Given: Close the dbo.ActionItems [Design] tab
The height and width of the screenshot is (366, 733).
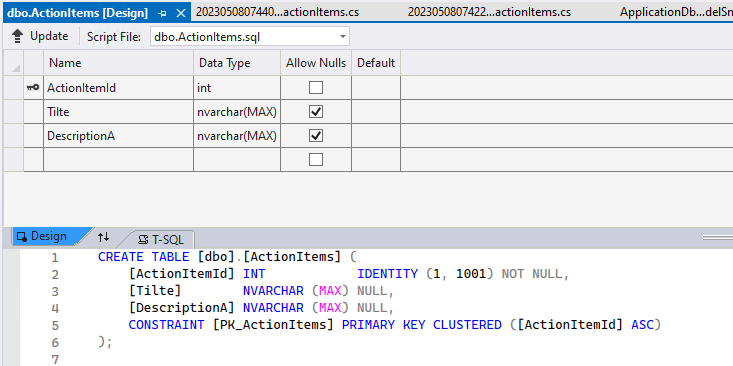Looking at the screenshot, I should 180,13.
